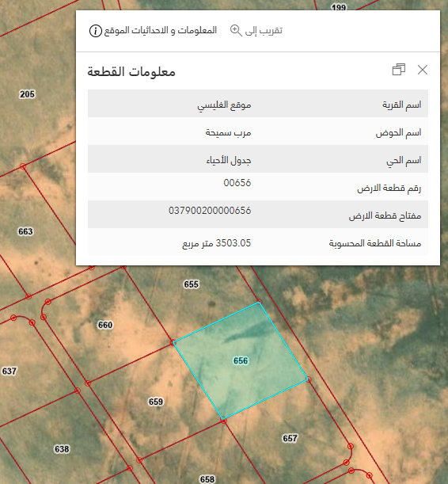Click the label مساحة القطعة المحسوبة
This screenshot has width=448, height=484.
(375, 243)
